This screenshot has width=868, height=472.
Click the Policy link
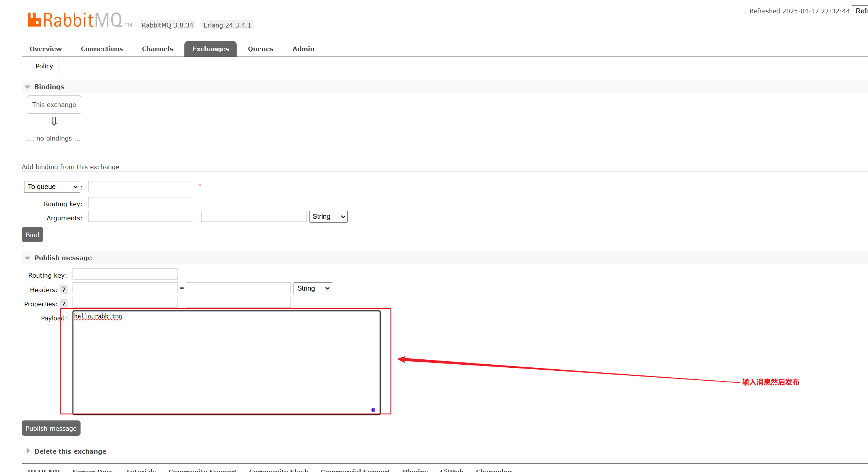(44, 66)
